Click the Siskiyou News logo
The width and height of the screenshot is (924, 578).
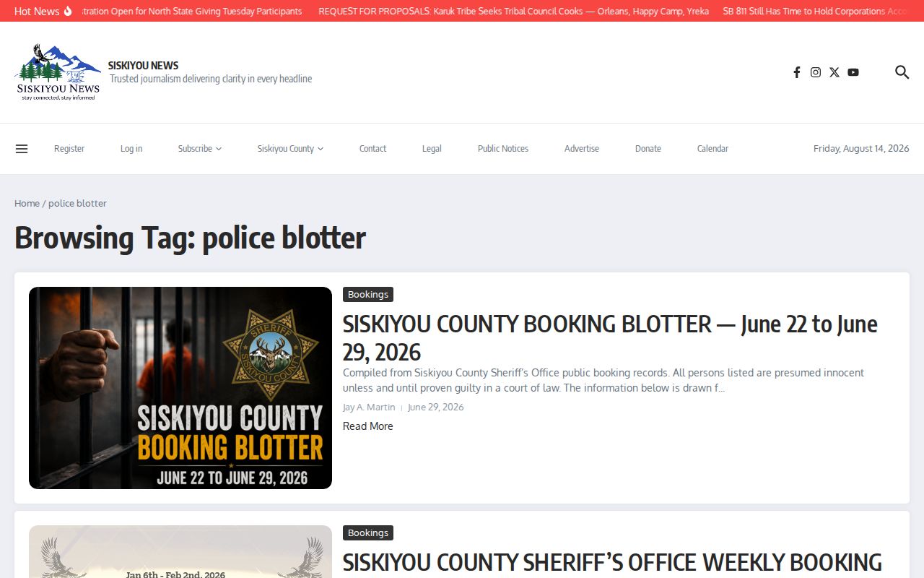click(x=58, y=72)
